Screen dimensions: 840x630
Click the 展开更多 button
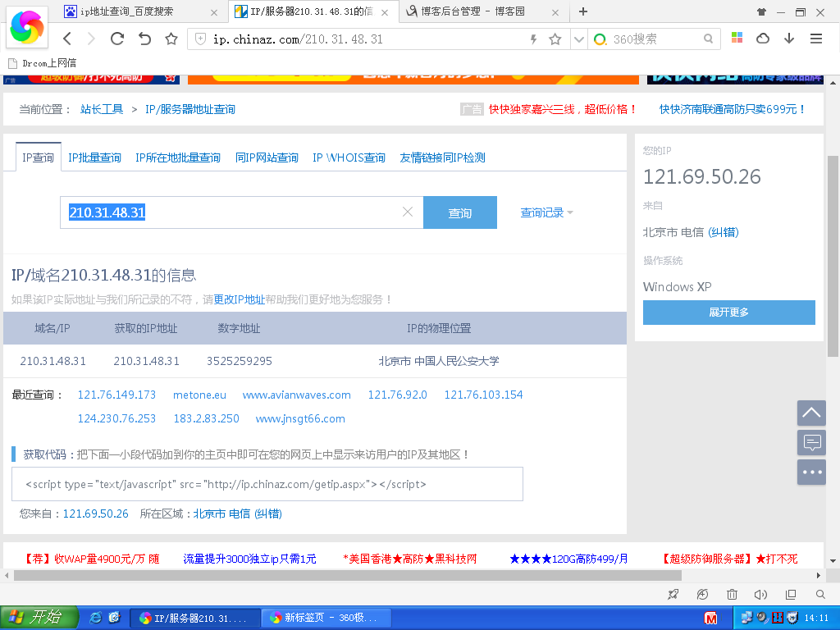729,313
